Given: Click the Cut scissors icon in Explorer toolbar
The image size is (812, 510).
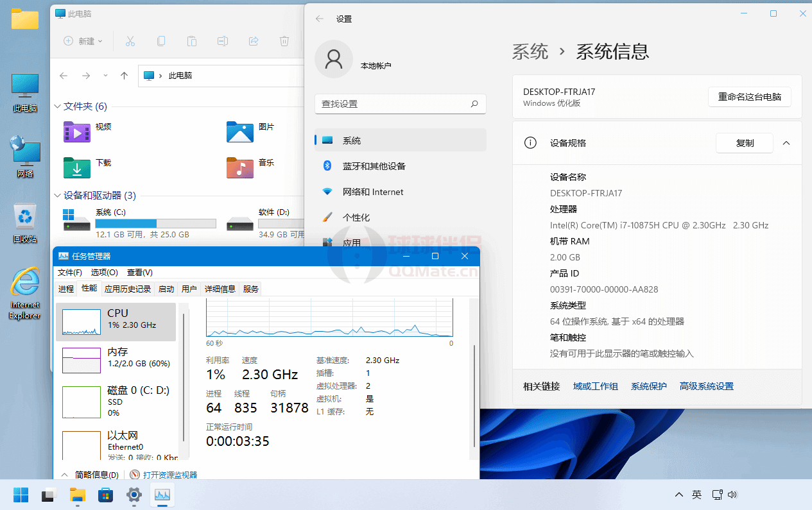Looking at the screenshot, I should (x=130, y=41).
